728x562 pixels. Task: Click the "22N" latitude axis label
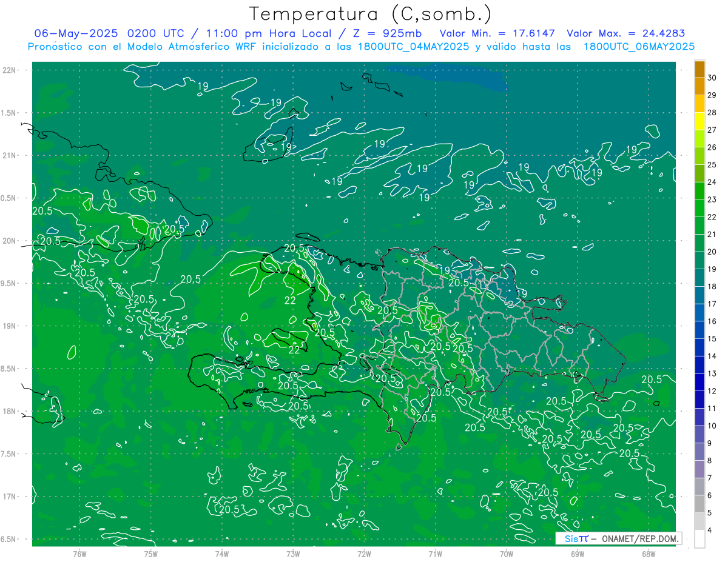point(10,70)
